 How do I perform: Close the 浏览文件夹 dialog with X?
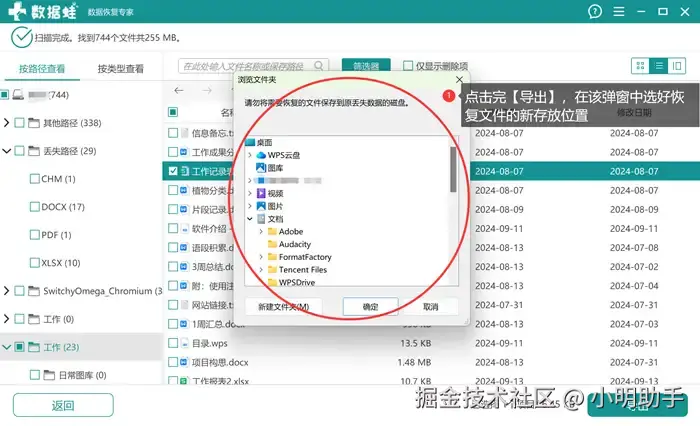pos(459,79)
